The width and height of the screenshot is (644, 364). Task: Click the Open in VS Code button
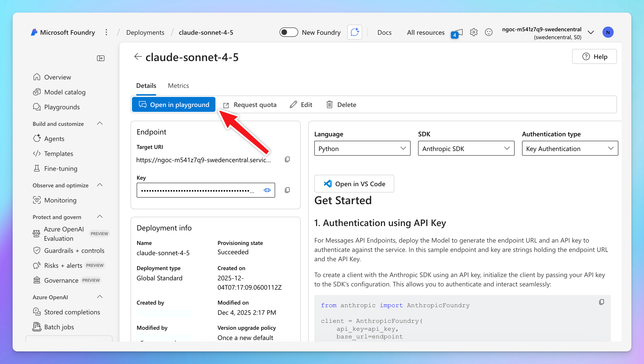[354, 184]
